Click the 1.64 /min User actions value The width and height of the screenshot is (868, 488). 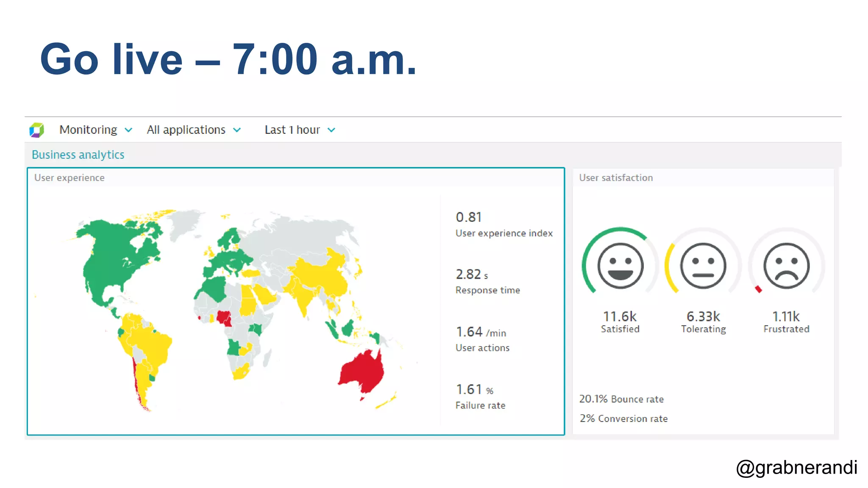coord(481,332)
